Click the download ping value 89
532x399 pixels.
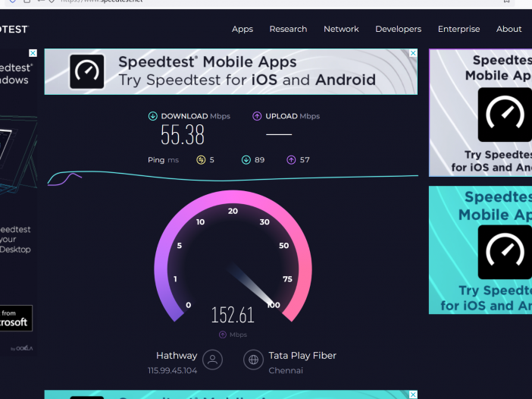(259, 160)
